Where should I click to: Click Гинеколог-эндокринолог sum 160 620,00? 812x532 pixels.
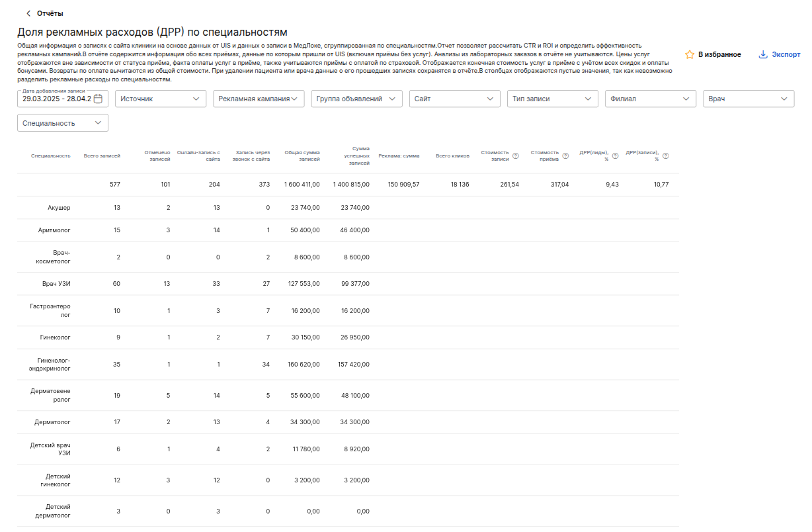(x=305, y=365)
